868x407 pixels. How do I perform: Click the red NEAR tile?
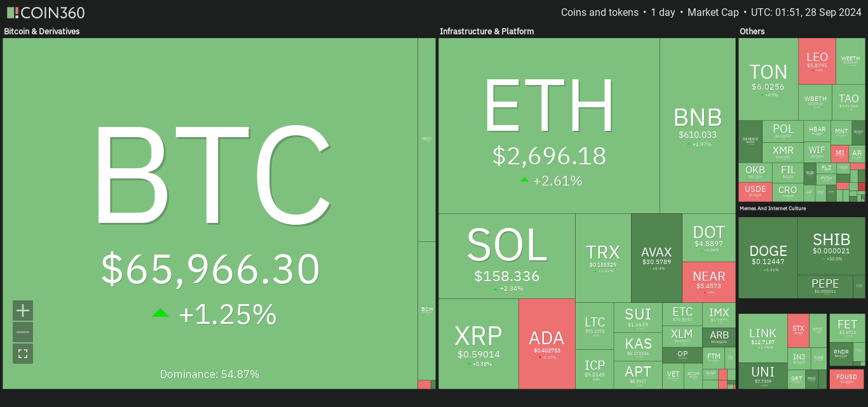709,282
